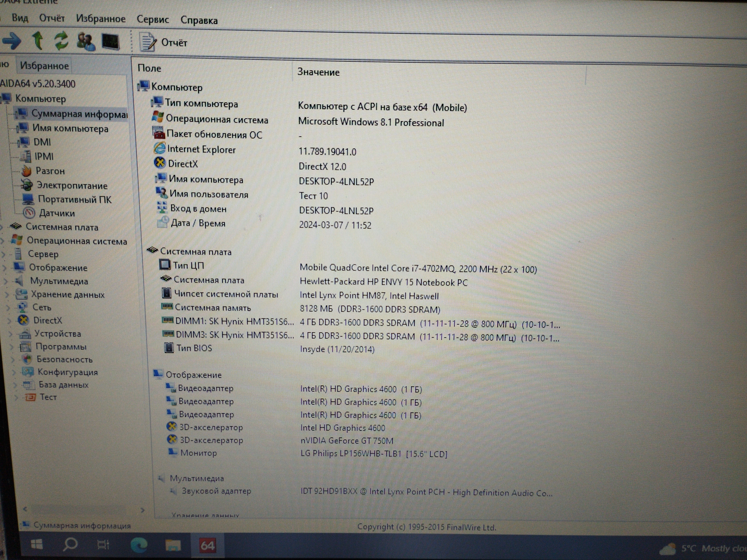
Task: Switch to the Избранное tab
Action: [44, 66]
